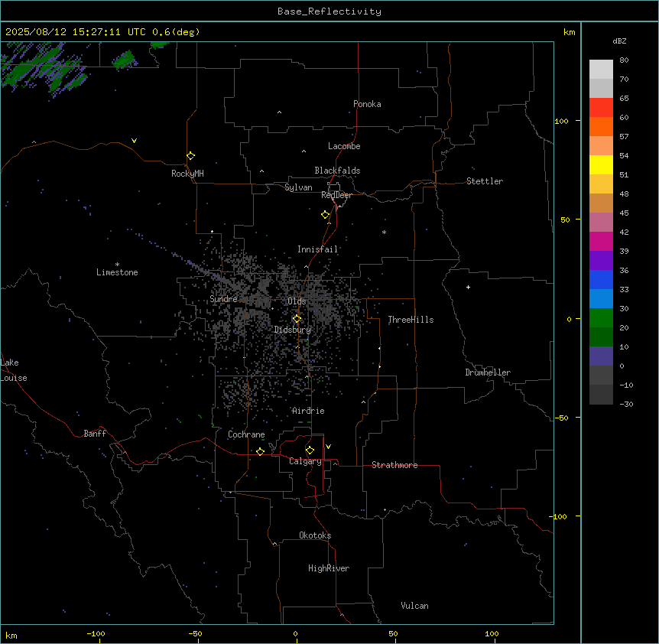Click the green radar echo in the top-left corner
Image resolution: width=659 pixels, height=644 pixels.
tap(42, 70)
